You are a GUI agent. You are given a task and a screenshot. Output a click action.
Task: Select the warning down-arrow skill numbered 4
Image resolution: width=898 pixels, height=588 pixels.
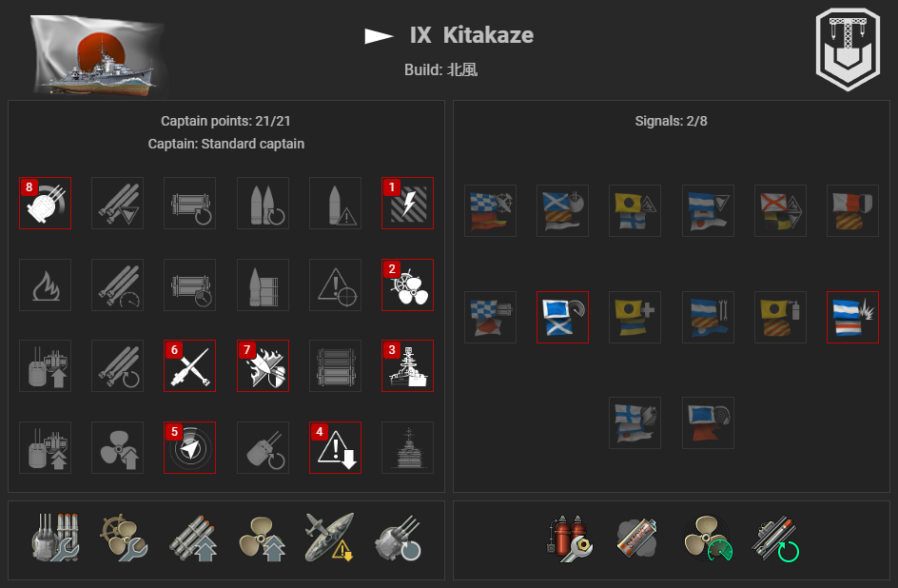(x=335, y=448)
